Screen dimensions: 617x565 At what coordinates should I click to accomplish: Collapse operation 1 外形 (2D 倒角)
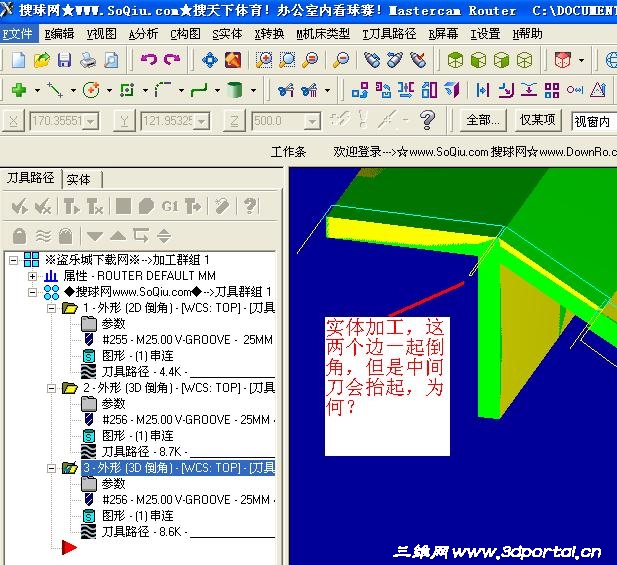(x=51, y=308)
